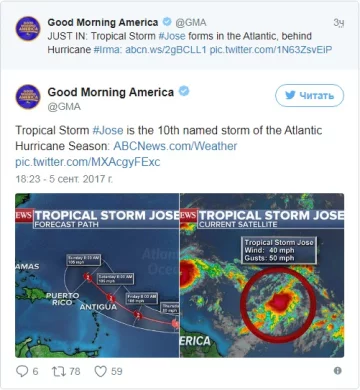Click the reply speech bubble icon
This screenshot has height=390, width=360.
click(22, 371)
